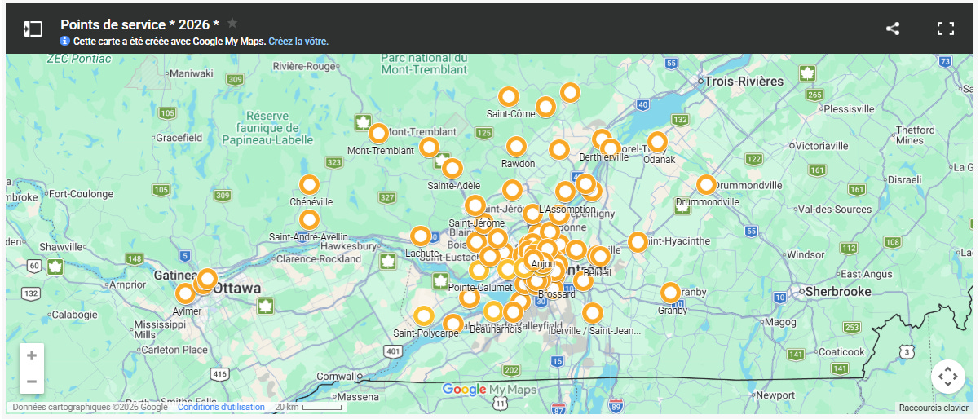Image resolution: width=980 pixels, height=419 pixels.
Task: Open Conditions d'utilisation link
Action: pos(221,407)
